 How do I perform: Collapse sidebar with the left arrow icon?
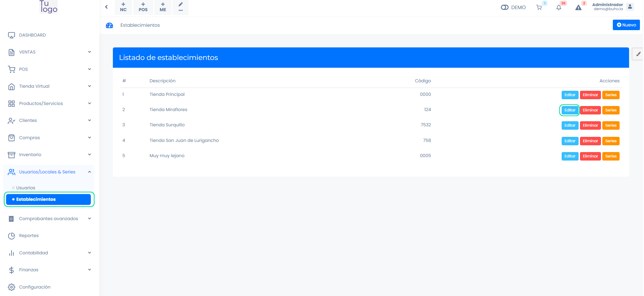(106, 7)
